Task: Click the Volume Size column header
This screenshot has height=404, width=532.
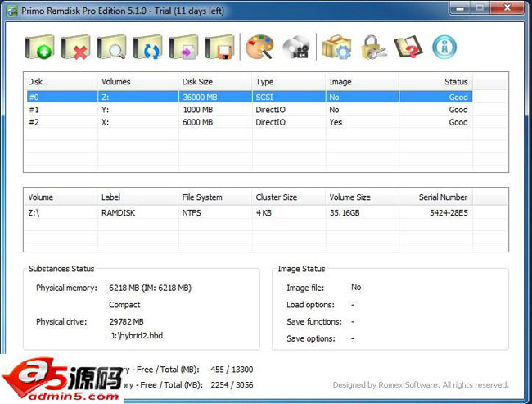Action: click(363, 197)
